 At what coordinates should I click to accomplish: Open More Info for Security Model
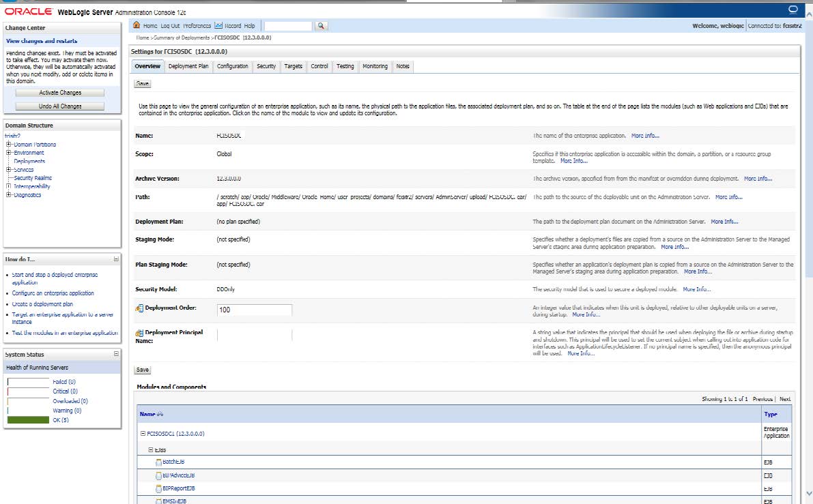coord(696,290)
